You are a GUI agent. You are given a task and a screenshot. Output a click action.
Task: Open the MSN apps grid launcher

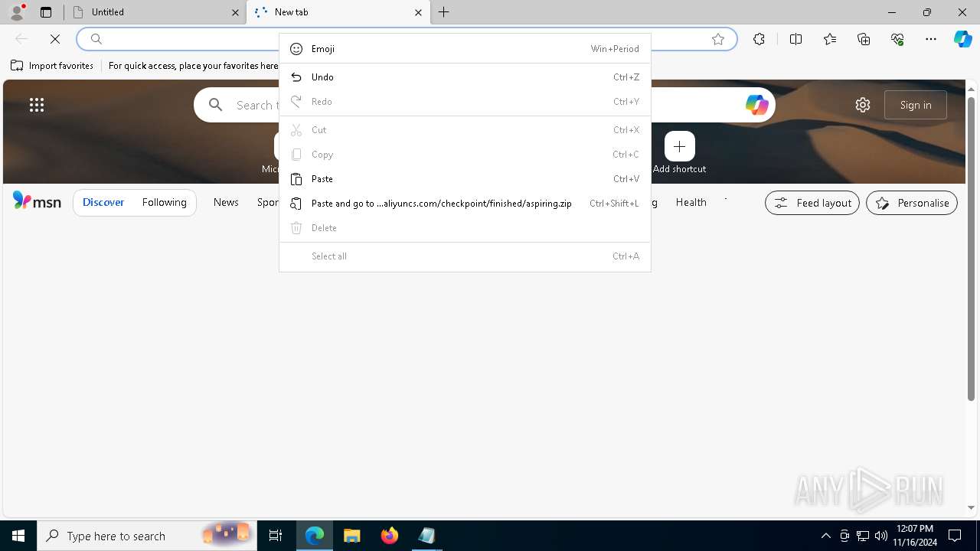pyautogui.click(x=37, y=105)
